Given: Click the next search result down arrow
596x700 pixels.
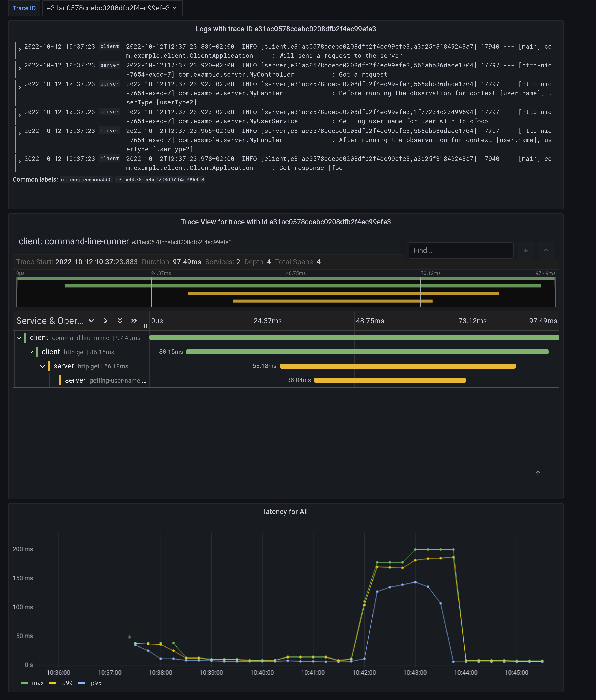Looking at the screenshot, I should (525, 250).
